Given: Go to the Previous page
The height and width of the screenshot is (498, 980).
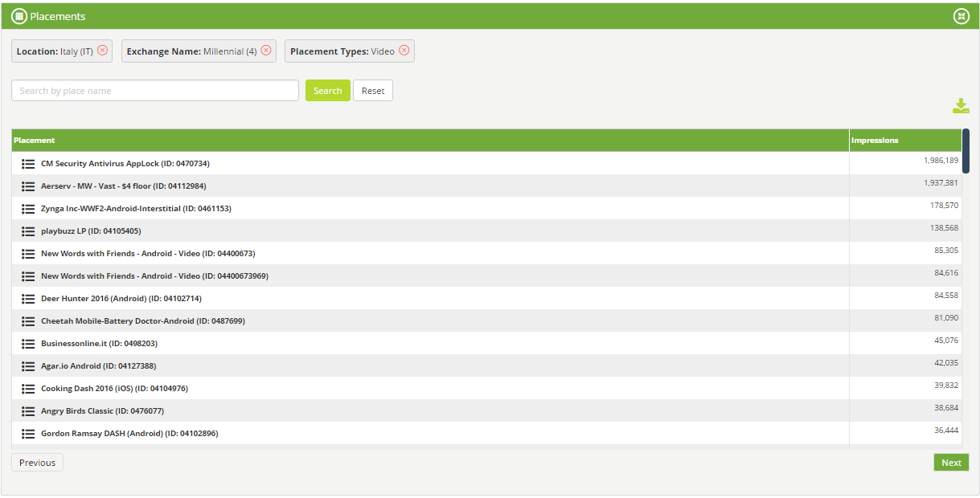Looking at the screenshot, I should tap(37, 463).
